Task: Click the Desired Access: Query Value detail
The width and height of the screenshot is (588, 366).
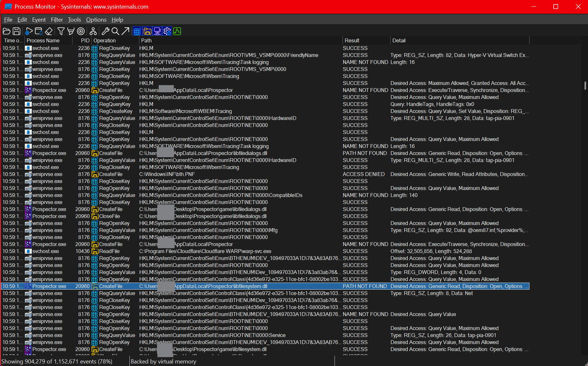Action: point(423,314)
